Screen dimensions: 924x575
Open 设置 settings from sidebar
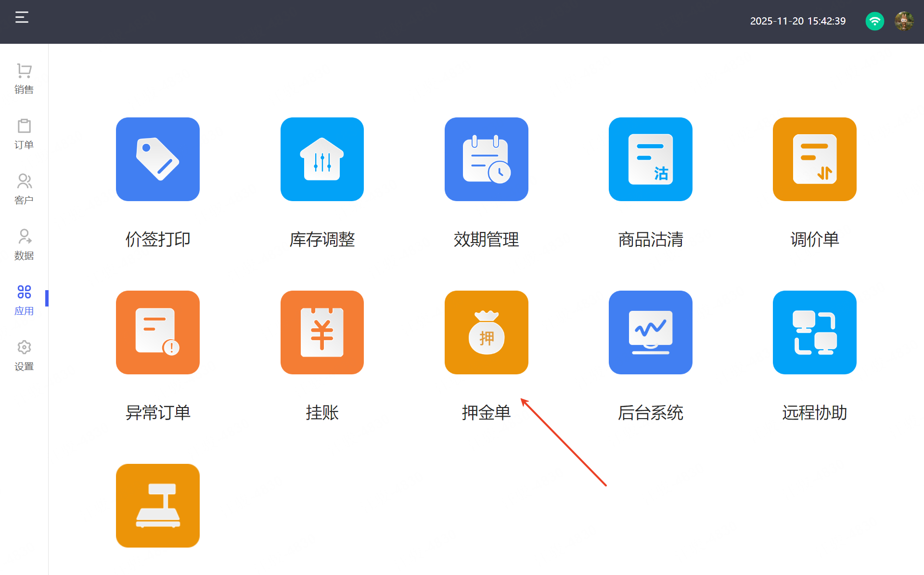[24, 356]
